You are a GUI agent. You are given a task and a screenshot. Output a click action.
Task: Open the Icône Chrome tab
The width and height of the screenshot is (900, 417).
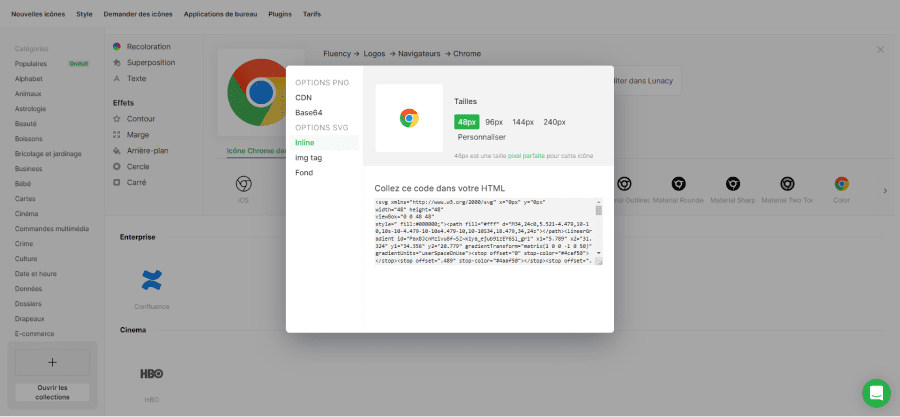(257, 151)
